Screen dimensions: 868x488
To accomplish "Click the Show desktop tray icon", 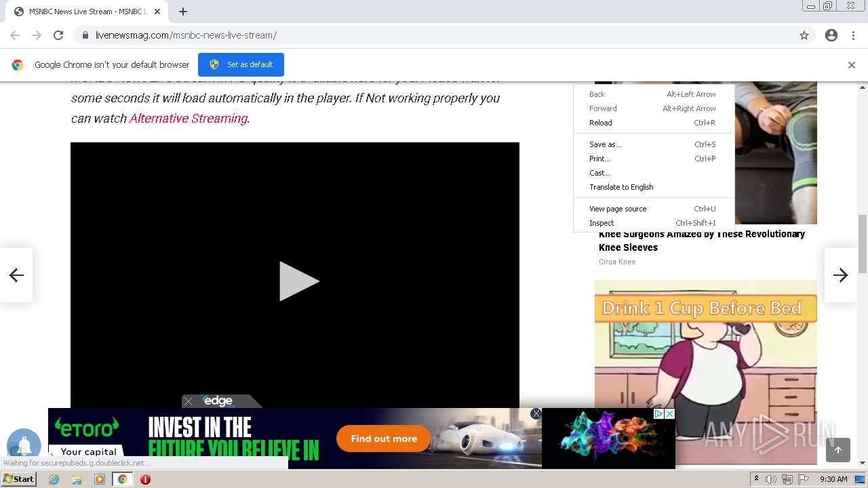I will (860, 479).
